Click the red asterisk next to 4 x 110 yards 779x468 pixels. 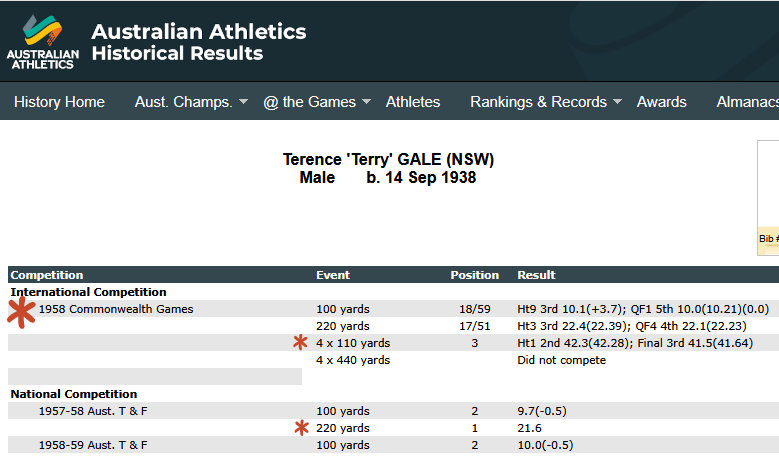[300, 342]
